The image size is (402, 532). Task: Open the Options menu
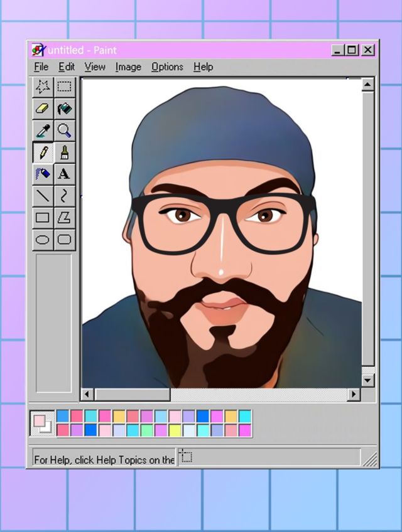pyautogui.click(x=167, y=66)
